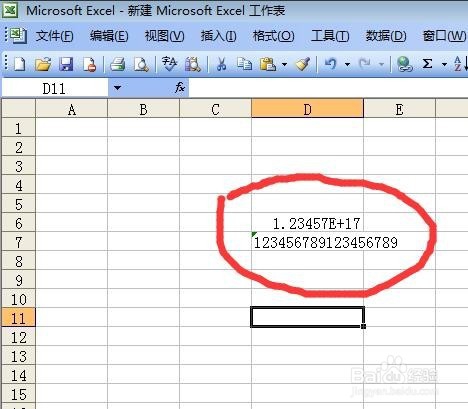Image resolution: width=468 pixels, height=409 pixels.
Task: Copy selection with the Copy icon
Action: pos(244,64)
